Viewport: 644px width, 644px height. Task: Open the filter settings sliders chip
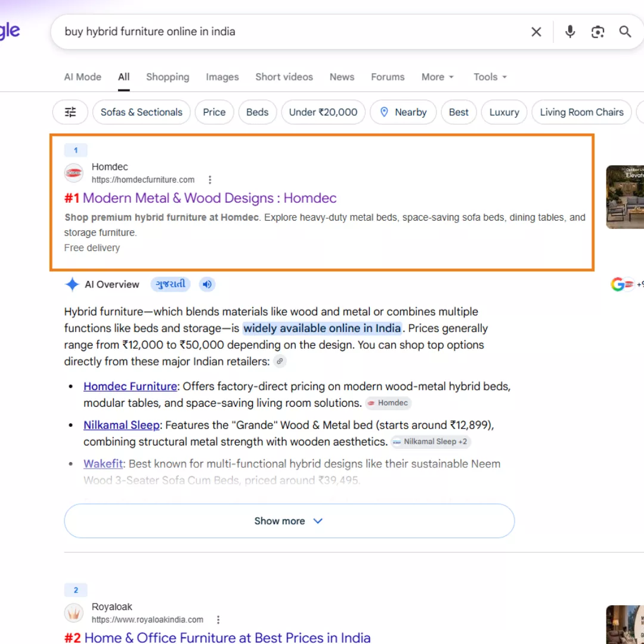[70, 112]
